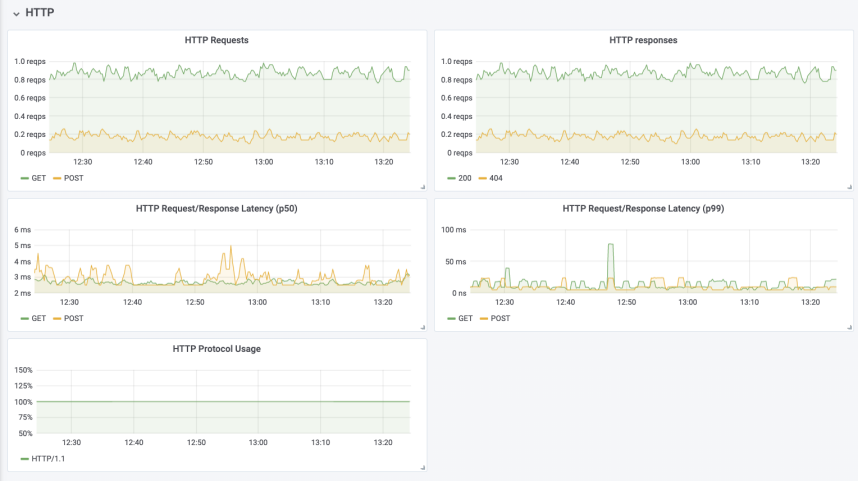Screen dimensions: 858x481
Task: Toggle GET series in HTTP Requests legend
Action: [38, 178]
